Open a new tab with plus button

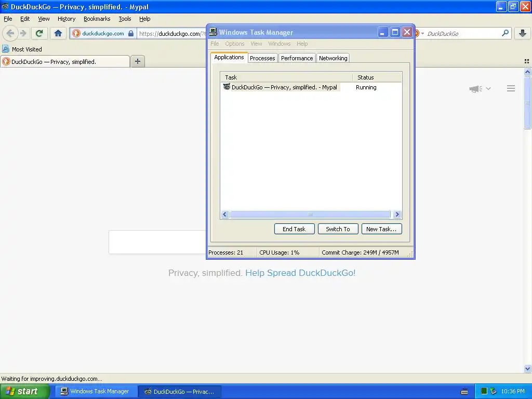click(137, 61)
